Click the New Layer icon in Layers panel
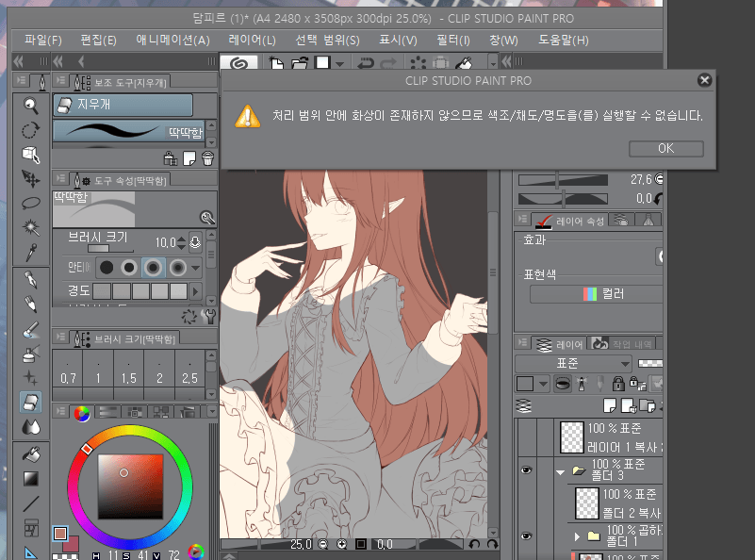The image size is (755, 560). pos(611,406)
